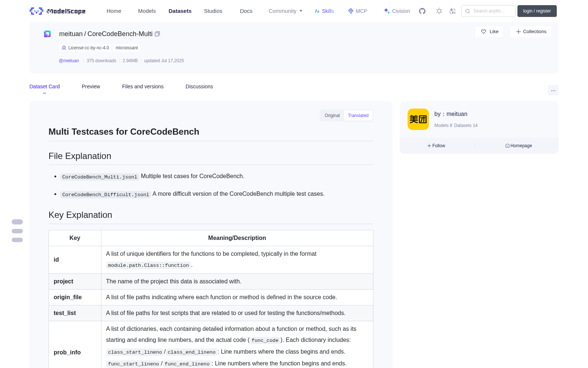Click the prob_info table key
The width and height of the screenshot is (588, 368).
(x=67, y=353)
